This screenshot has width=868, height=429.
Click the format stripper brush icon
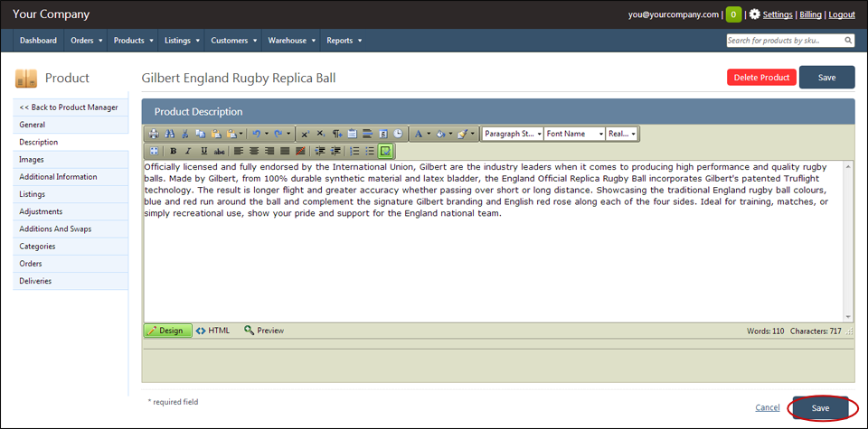click(x=462, y=134)
